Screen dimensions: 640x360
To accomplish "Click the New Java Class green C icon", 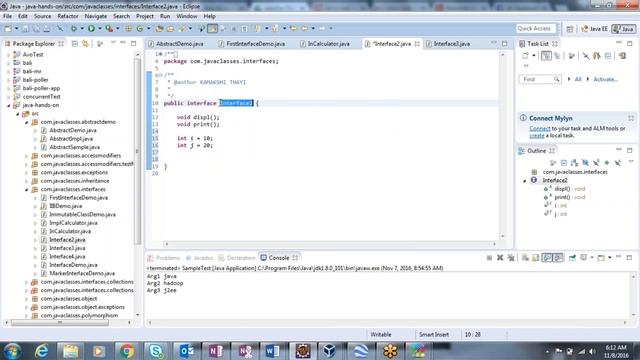I will click(x=140, y=28).
